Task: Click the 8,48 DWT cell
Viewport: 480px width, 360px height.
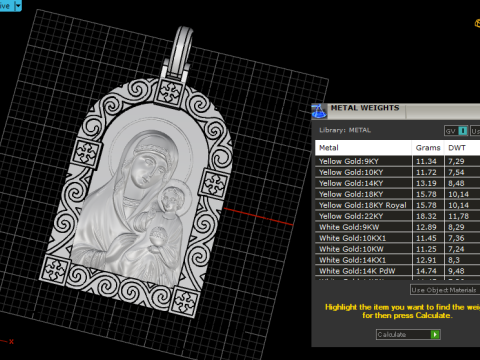Action: point(462,183)
